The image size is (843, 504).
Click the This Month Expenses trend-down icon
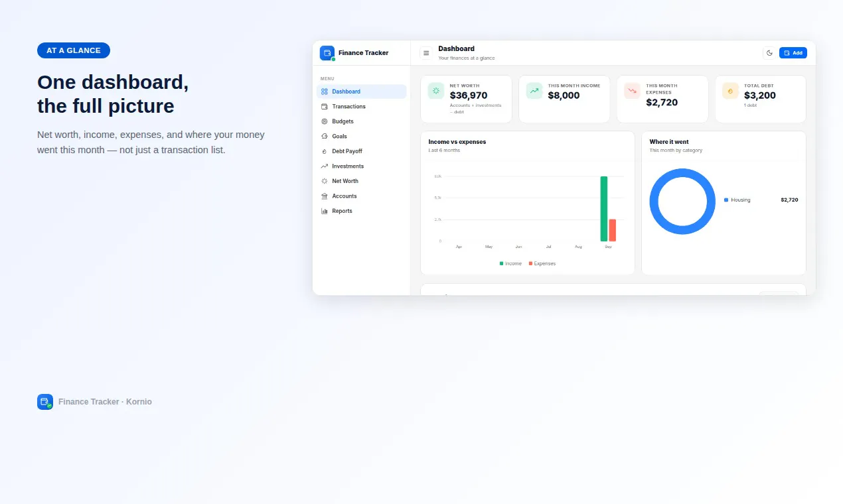(633, 91)
